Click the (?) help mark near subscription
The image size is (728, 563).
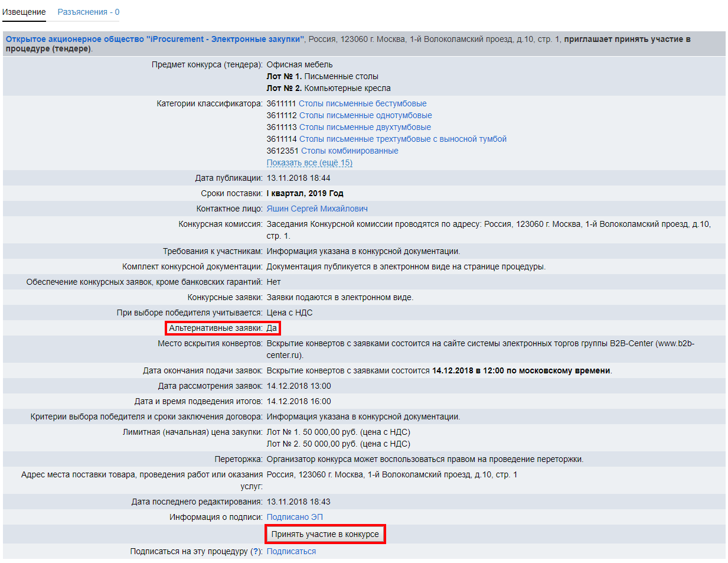[256, 551]
